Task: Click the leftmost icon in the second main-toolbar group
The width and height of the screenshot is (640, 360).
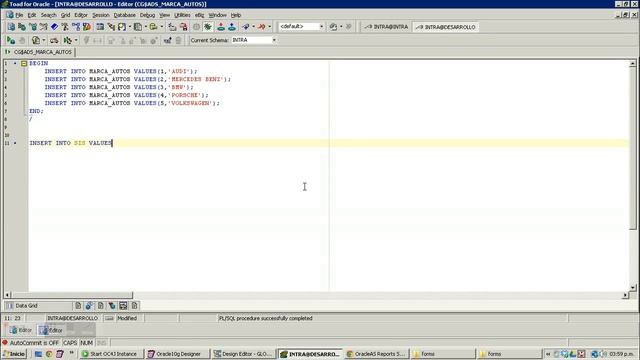Action: pos(172,27)
